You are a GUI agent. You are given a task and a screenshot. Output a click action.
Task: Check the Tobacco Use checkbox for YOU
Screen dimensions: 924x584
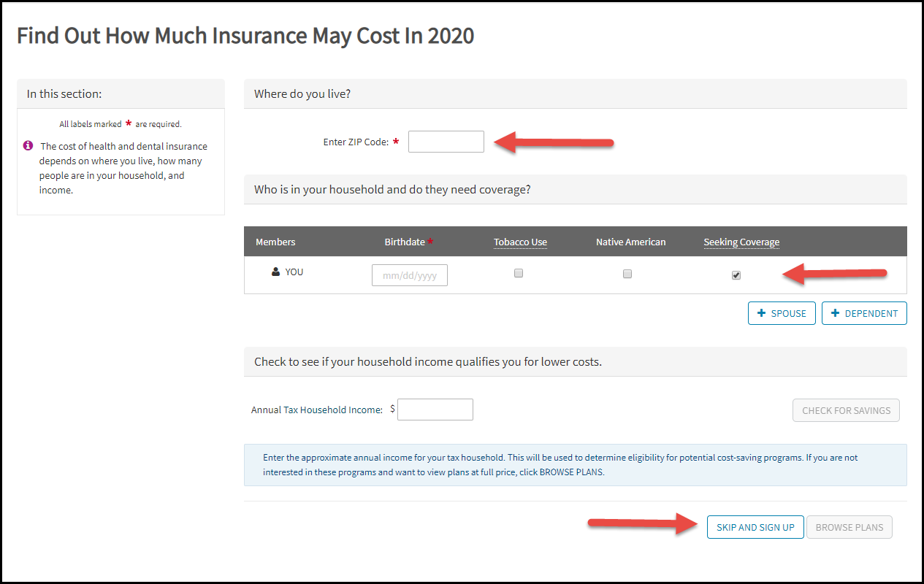coord(519,274)
